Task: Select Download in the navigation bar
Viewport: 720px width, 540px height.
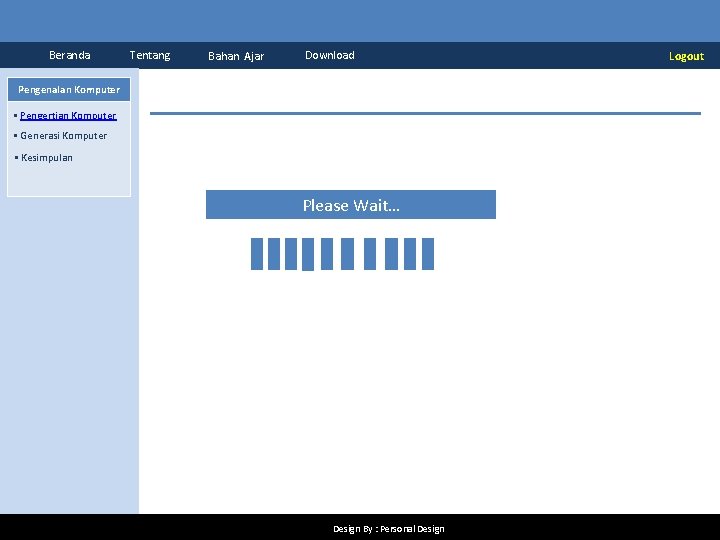Action: (x=330, y=55)
